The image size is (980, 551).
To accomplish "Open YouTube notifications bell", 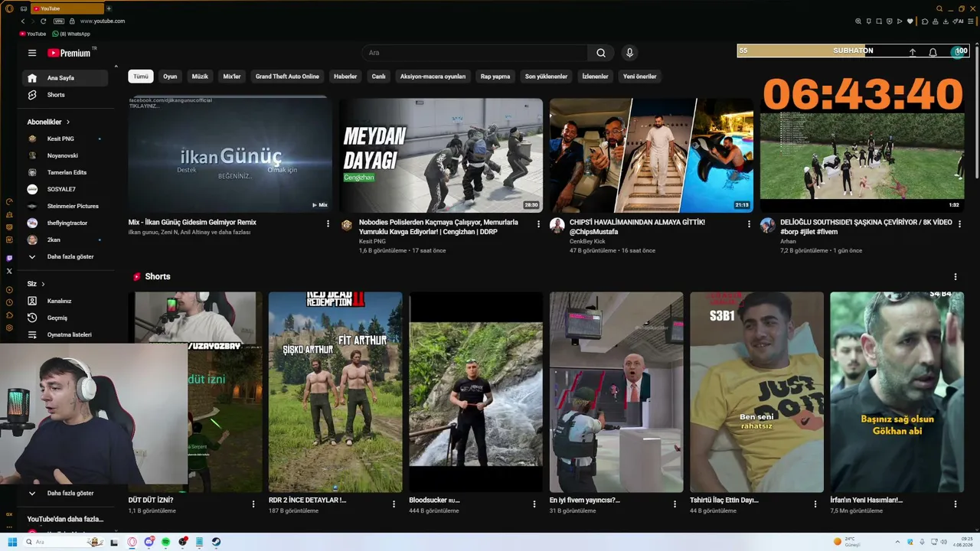I will pos(933,52).
